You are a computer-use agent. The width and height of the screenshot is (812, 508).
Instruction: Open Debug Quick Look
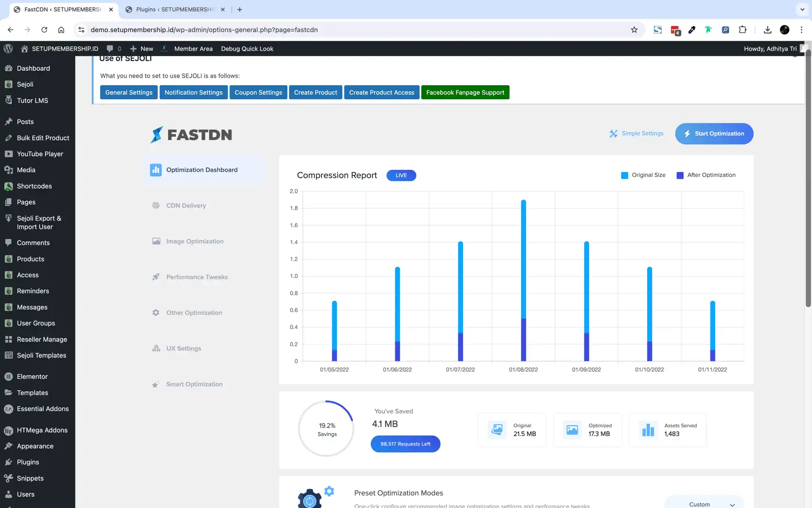(247, 48)
